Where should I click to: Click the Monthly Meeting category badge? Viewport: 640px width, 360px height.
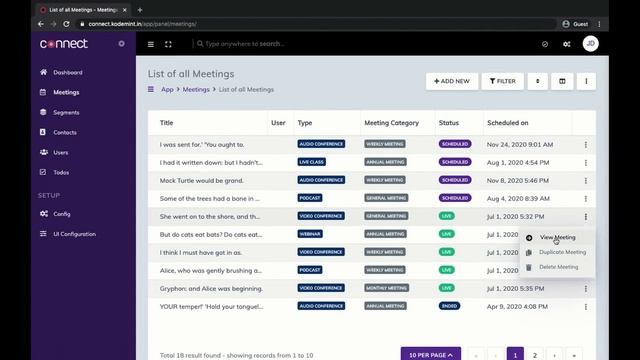coord(387,288)
